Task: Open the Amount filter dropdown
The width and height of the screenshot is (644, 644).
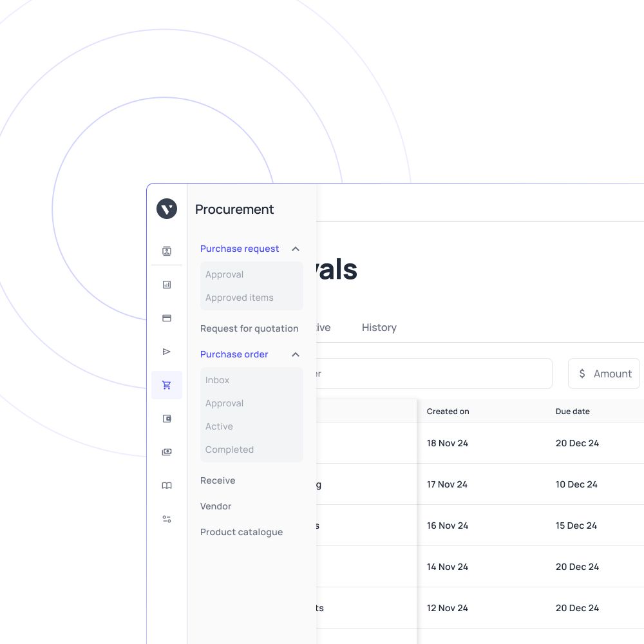Action: point(604,374)
